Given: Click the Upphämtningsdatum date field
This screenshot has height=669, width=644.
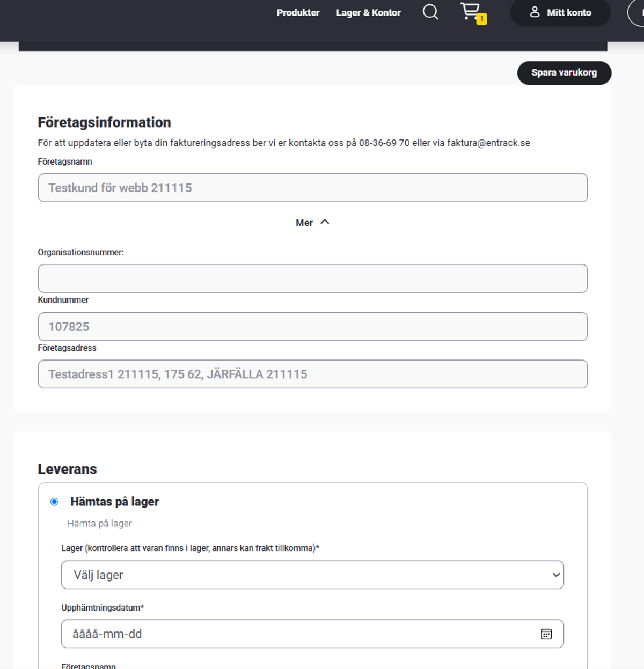Looking at the screenshot, I should 312,634.
